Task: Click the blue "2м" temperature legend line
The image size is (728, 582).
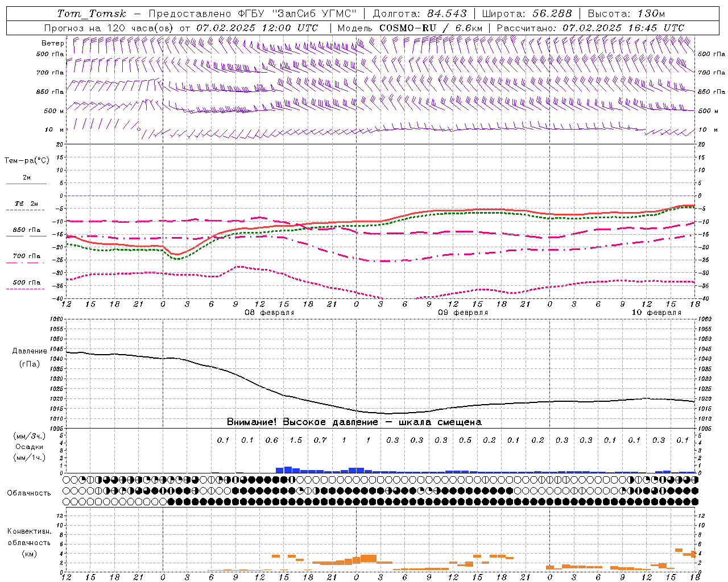Action: tap(26, 184)
